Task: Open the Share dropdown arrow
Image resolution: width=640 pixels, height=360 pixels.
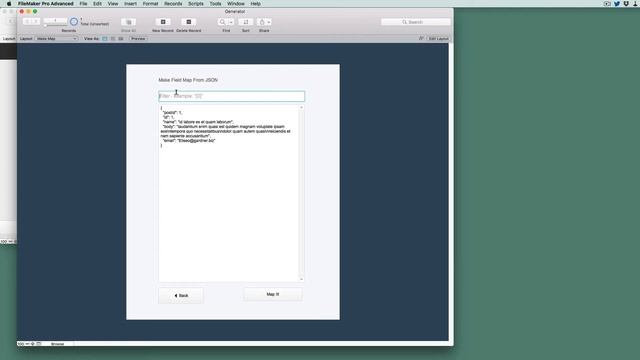Action: [x=269, y=22]
